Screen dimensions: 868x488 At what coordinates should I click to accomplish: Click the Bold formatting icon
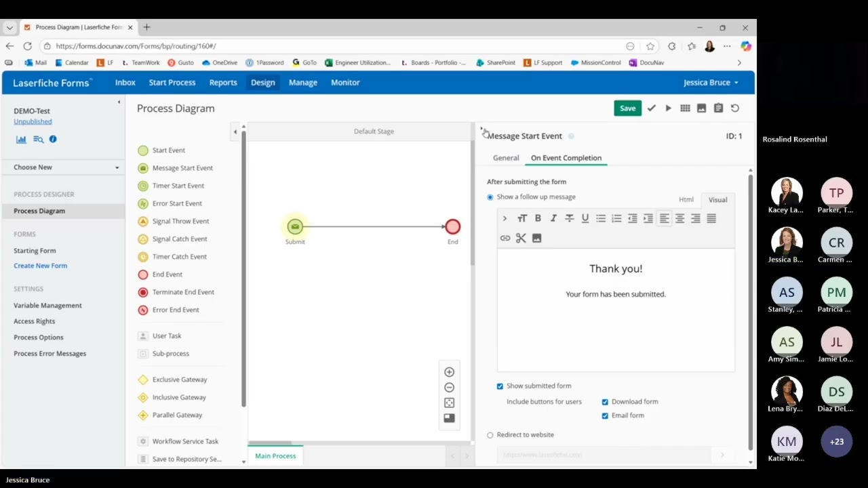point(538,218)
